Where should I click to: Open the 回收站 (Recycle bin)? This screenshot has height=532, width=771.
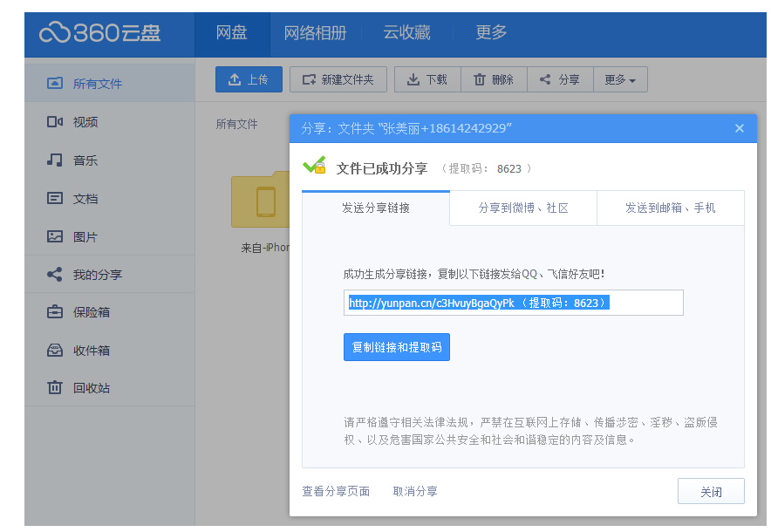91,388
